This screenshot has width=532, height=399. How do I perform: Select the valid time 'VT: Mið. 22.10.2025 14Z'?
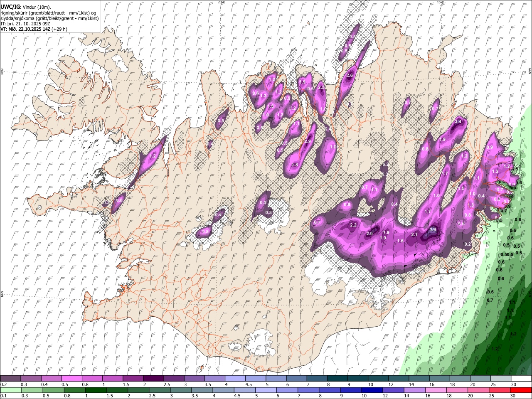tap(25, 29)
